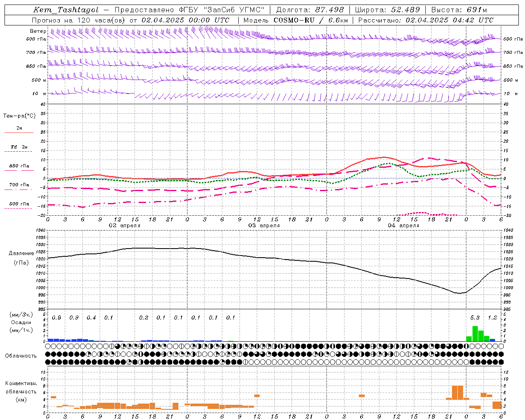Click the Давление panel label
525x420 pixels.
click(21, 253)
